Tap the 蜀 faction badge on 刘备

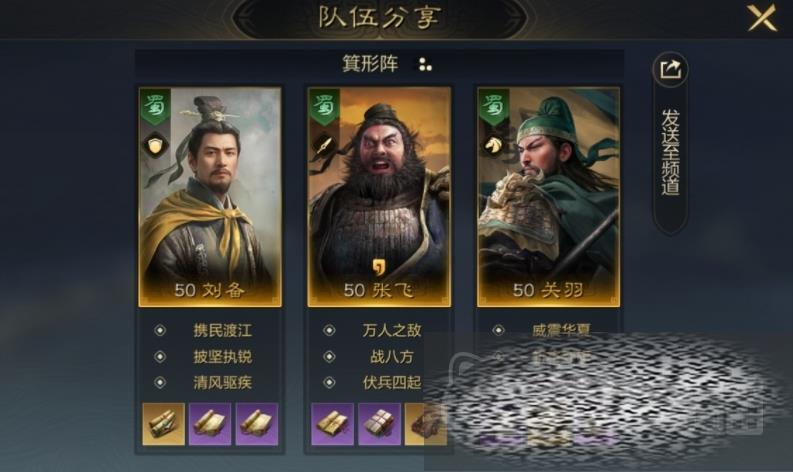pyautogui.click(x=155, y=107)
